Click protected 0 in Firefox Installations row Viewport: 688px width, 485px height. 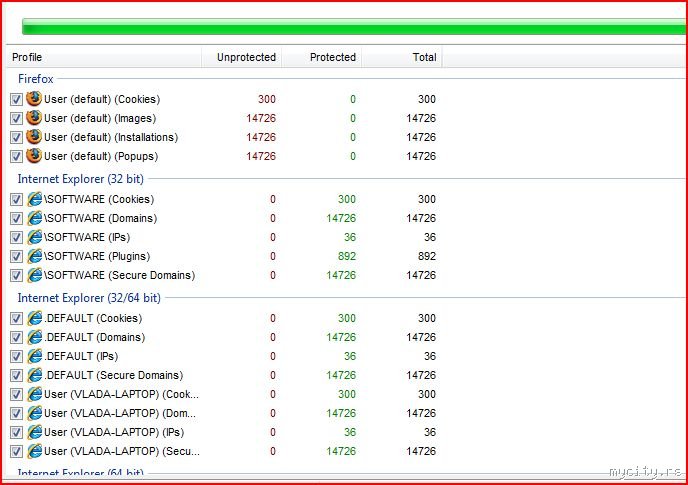tap(353, 137)
